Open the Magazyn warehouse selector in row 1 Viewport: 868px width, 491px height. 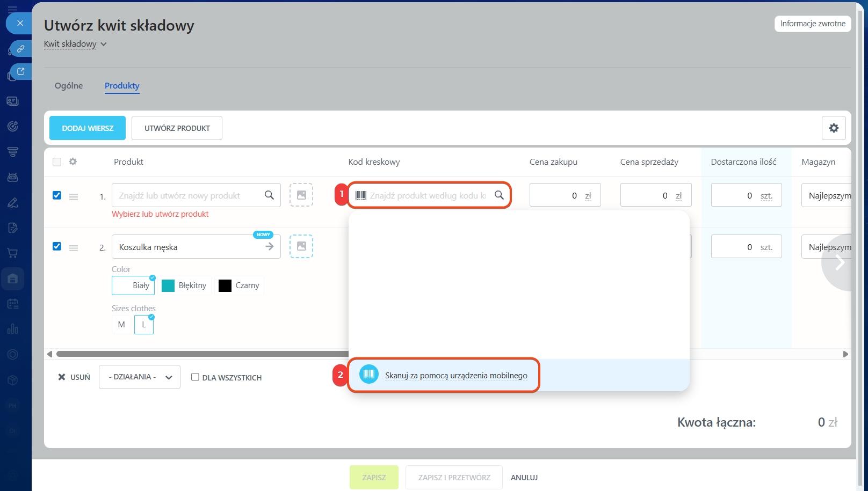point(826,195)
